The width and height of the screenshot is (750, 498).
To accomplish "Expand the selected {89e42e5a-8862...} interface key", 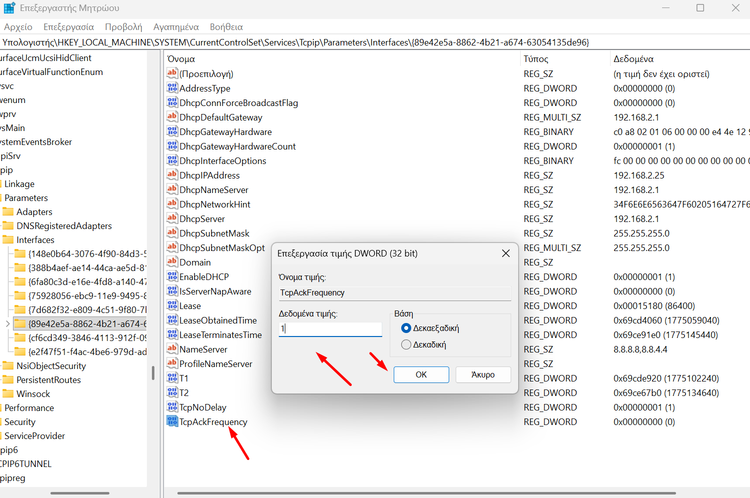I will pyautogui.click(x=8, y=324).
